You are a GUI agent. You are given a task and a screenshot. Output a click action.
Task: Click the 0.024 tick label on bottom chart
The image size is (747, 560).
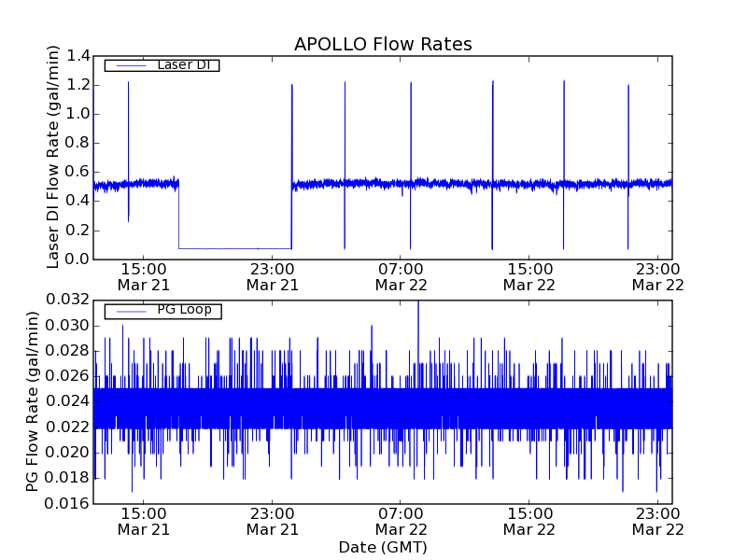(x=67, y=401)
